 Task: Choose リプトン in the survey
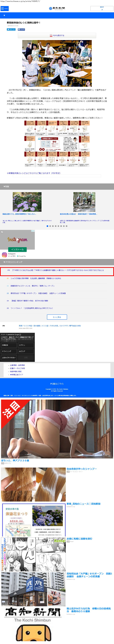(26, 345)
